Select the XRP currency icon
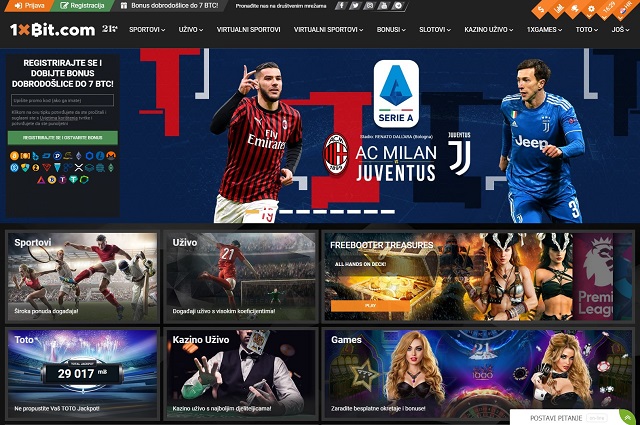This screenshot has width=640, height=425. (x=79, y=167)
